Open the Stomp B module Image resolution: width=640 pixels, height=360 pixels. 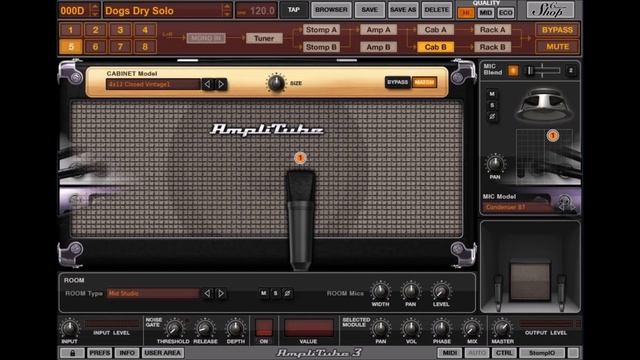[321, 47]
